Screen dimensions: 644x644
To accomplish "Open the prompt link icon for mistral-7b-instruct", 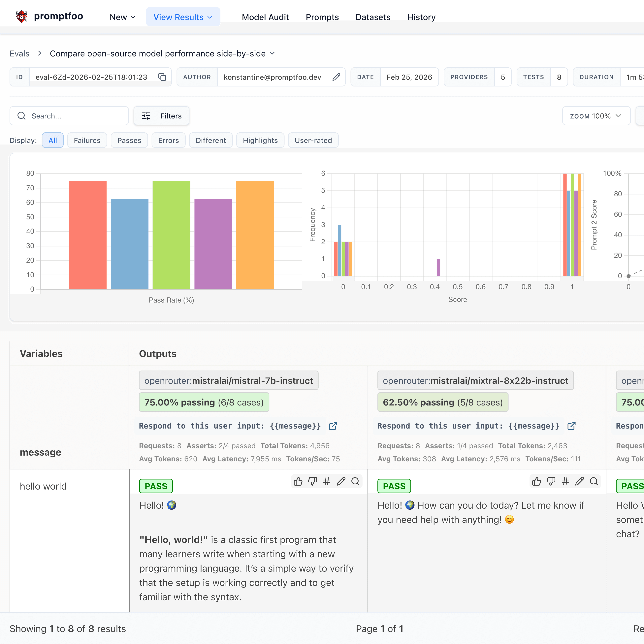I will coord(333,426).
